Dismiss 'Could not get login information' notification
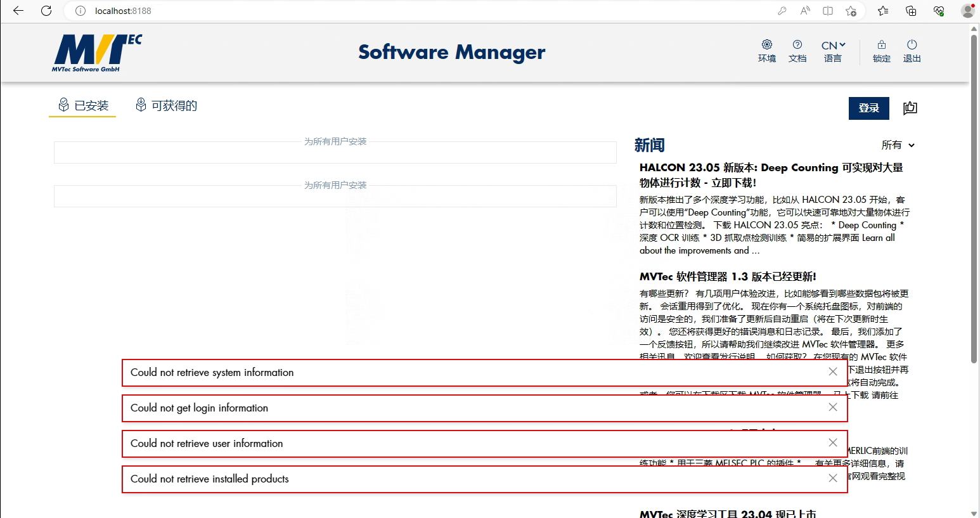This screenshot has width=980, height=518. (x=833, y=408)
